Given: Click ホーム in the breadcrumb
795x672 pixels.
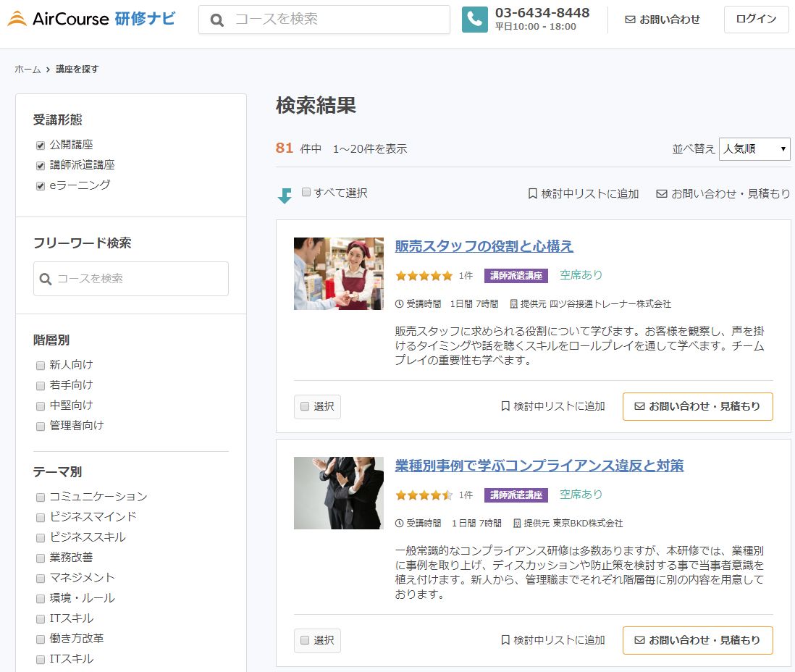Looking at the screenshot, I should pyautogui.click(x=26, y=69).
